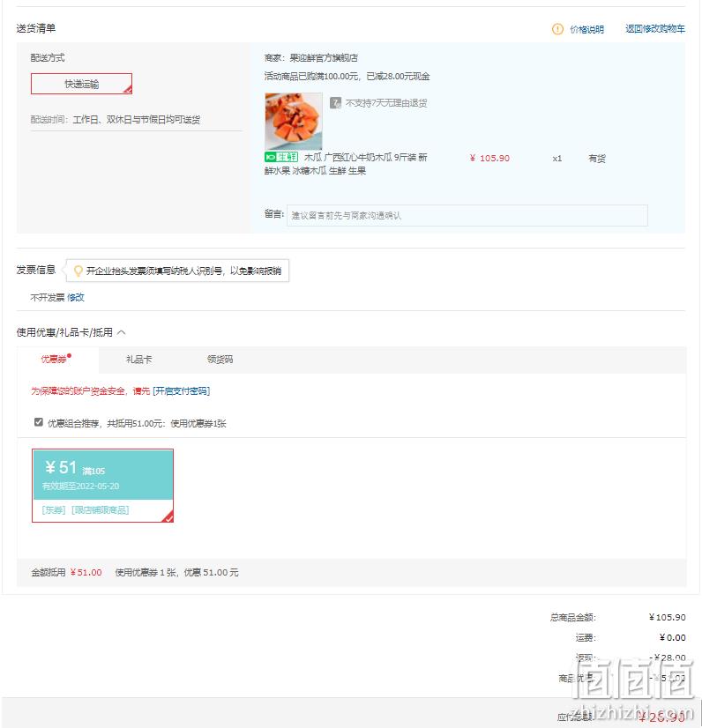
Task: Open the papaya product thumbnail
Action: pyautogui.click(x=293, y=121)
